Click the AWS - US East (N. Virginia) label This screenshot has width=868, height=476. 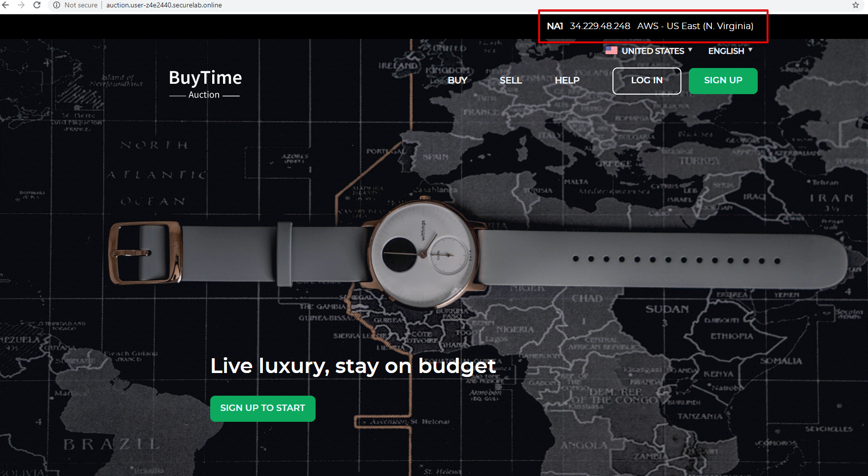(695, 26)
